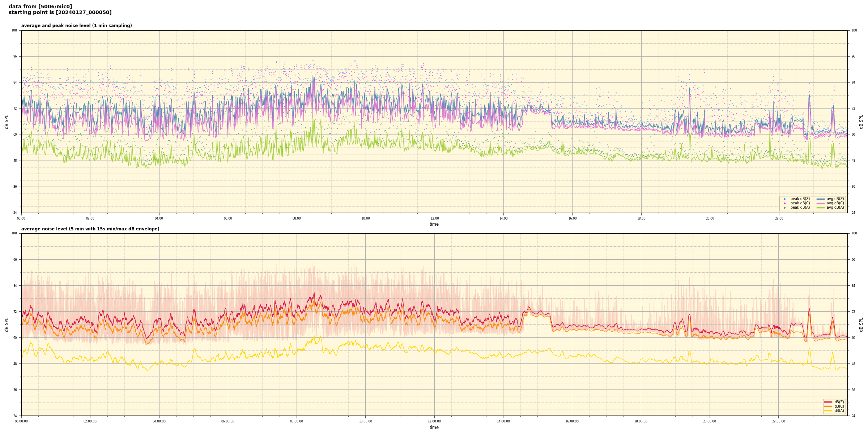868x434 pixels.
Task: Click the peak dB(Z) legend marker
Action: point(784,199)
